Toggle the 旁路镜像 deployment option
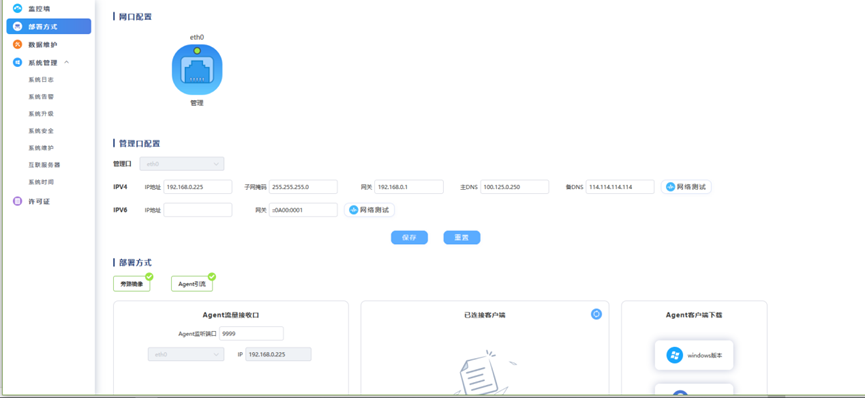Image resolution: width=865 pixels, height=398 pixels. click(x=132, y=284)
